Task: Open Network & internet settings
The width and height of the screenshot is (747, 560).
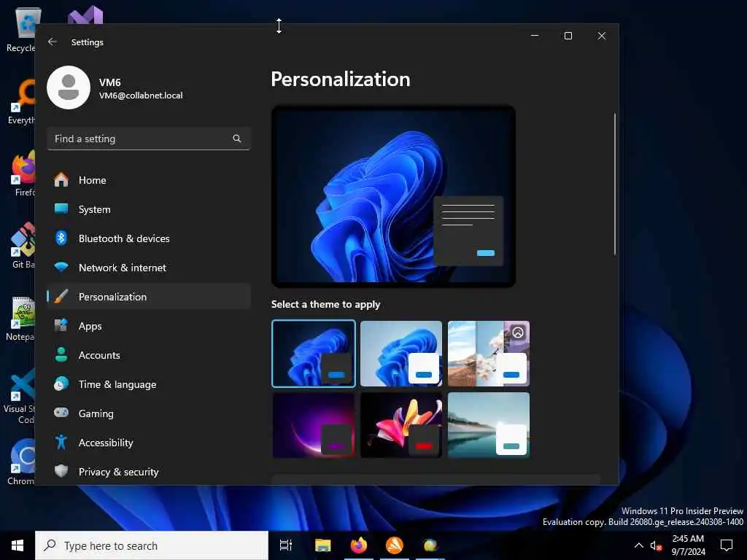Action: click(x=149, y=268)
